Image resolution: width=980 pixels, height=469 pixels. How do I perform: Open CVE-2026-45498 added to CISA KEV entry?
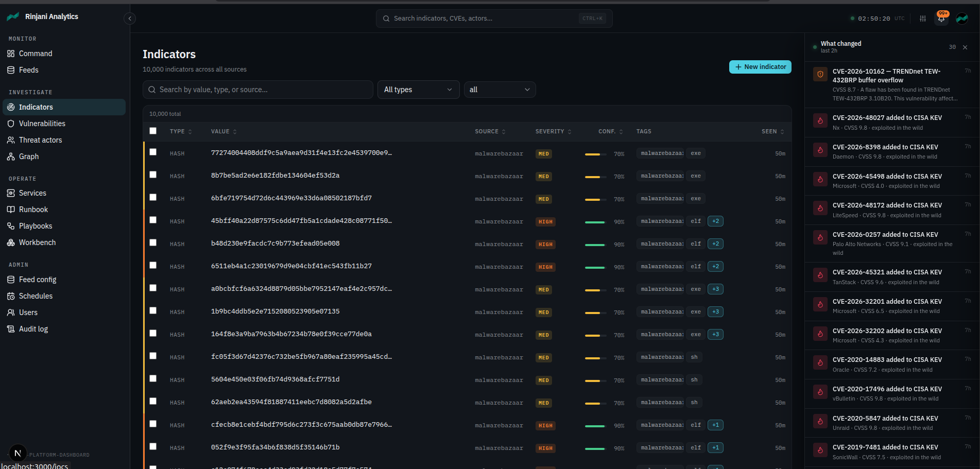[892, 181]
